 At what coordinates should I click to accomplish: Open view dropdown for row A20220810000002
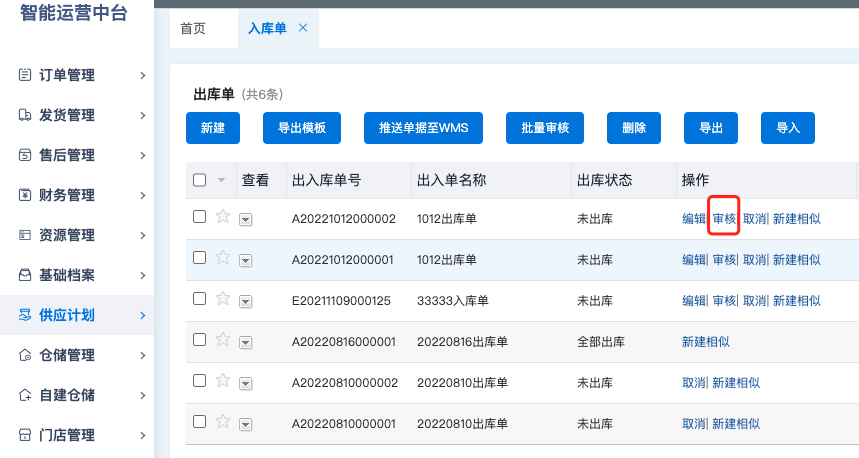point(245,384)
